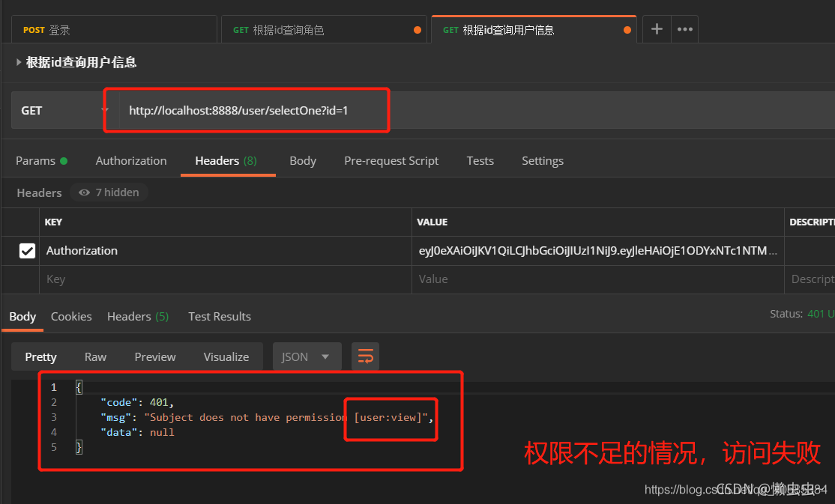Select the Visualize view button

tap(226, 356)
